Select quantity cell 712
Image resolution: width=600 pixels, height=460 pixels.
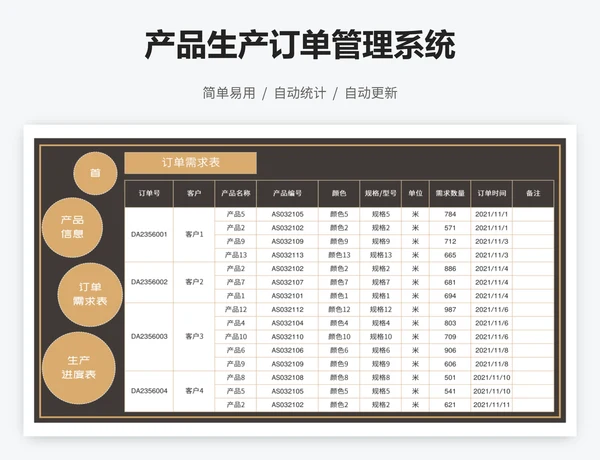450,241
